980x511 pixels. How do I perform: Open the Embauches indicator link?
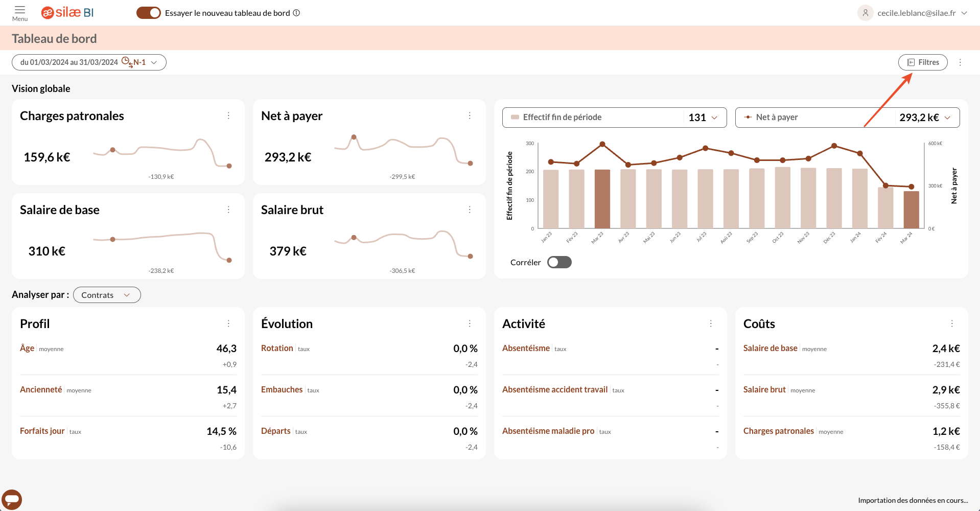[x=282, y=389]
